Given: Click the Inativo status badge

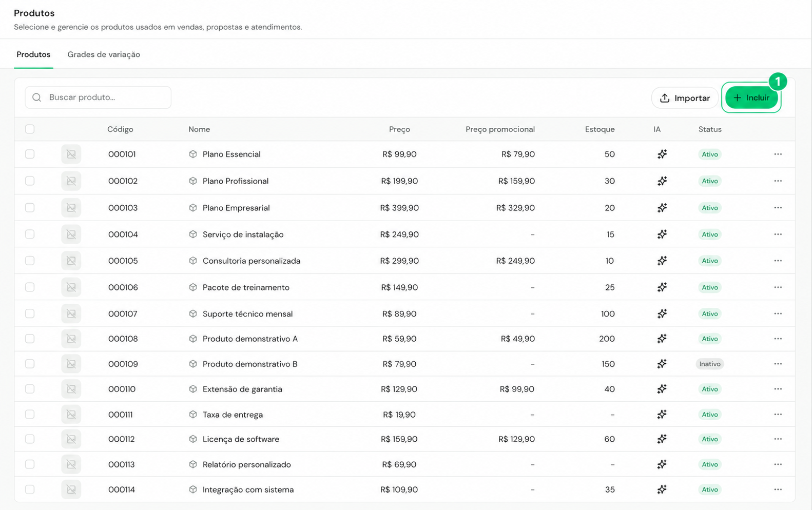Looking at the screenshot, I should [x=710, y=364].
